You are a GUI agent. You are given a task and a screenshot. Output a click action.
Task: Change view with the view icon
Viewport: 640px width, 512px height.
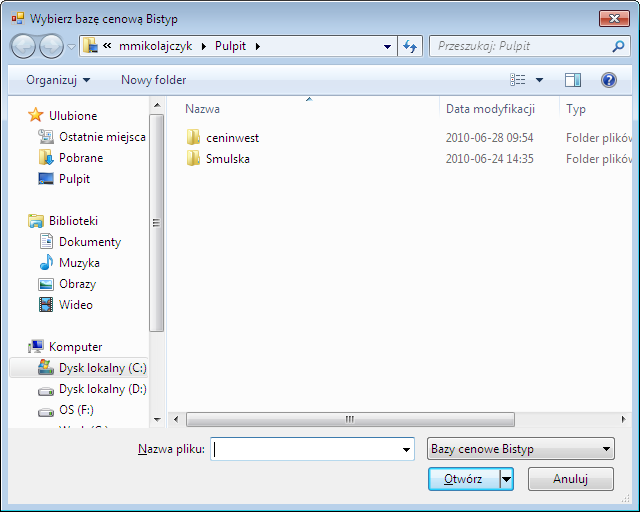518,80
